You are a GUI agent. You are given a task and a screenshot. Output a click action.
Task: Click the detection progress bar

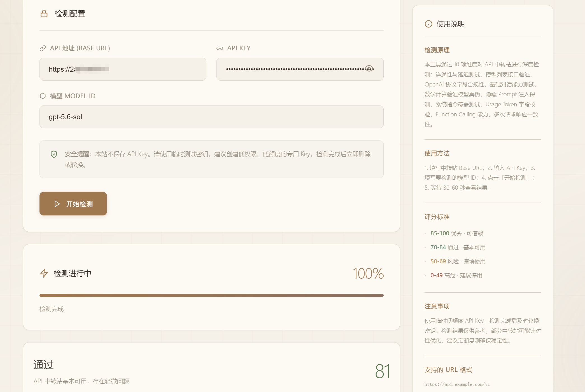pos(211,295)
